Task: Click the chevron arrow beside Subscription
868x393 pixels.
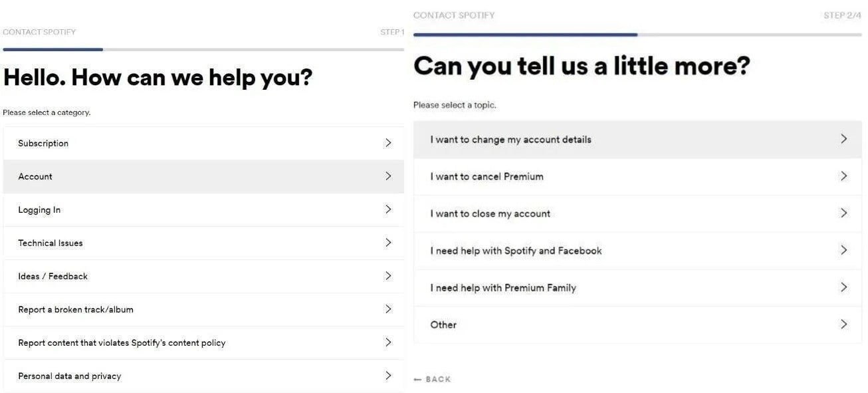Action: [x=388, y=143]
